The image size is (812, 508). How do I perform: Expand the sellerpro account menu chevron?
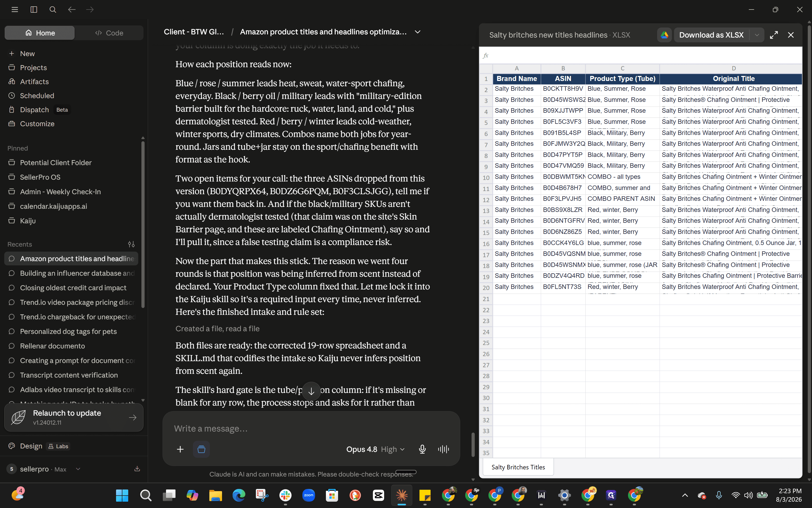coord(78,469)
